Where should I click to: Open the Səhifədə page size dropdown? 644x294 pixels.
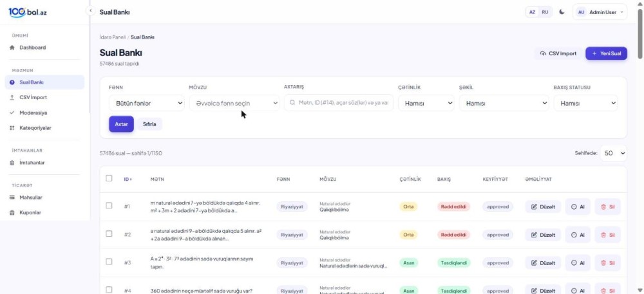(x=614, y=153)
